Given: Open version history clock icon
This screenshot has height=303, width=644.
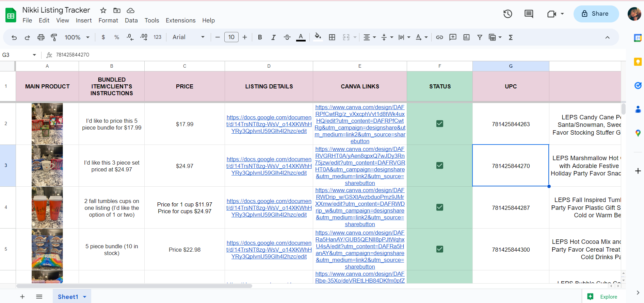Looking at the screenshot, I should [508, 14].
